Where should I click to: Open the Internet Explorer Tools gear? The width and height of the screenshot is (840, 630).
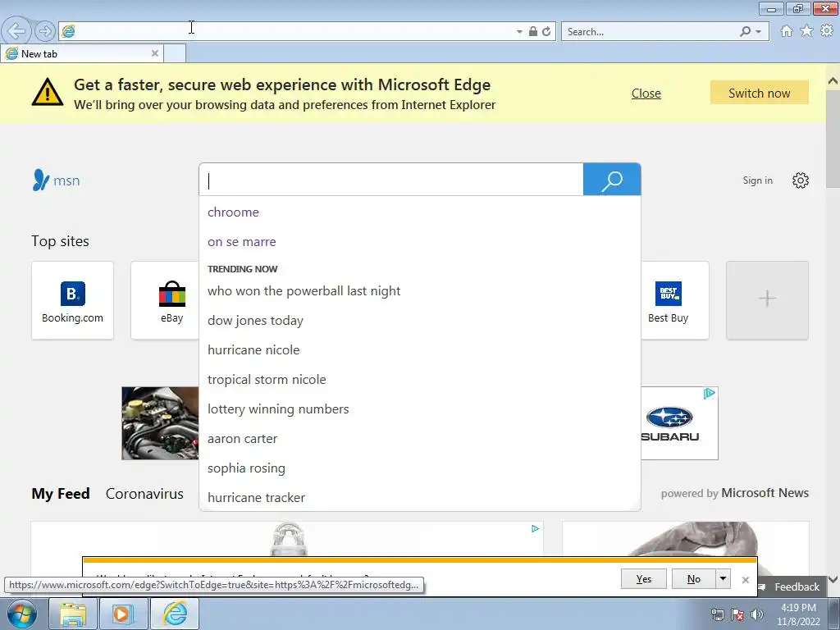pos(827,31)
